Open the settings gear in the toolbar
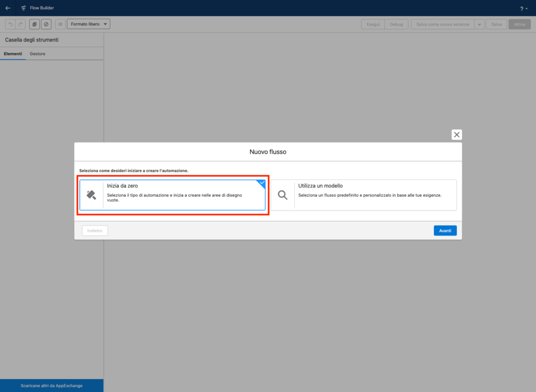536x392 pixels. point(60,24)
